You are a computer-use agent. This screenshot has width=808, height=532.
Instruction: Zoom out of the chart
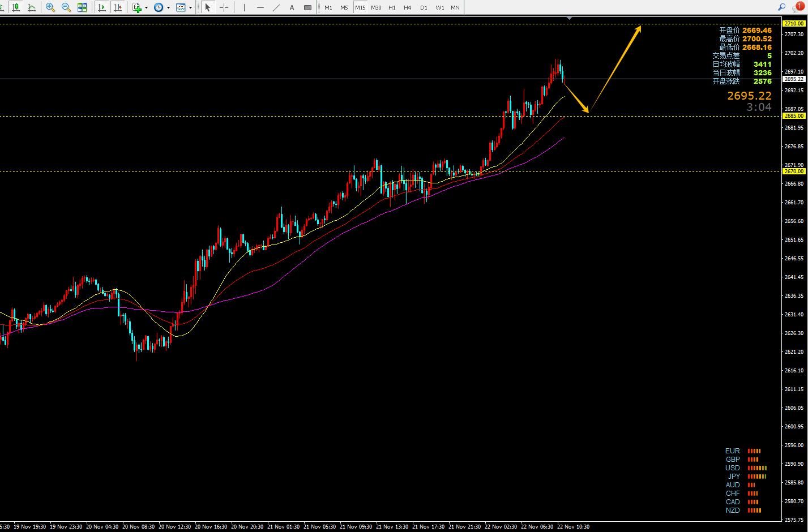coord(66,7)
